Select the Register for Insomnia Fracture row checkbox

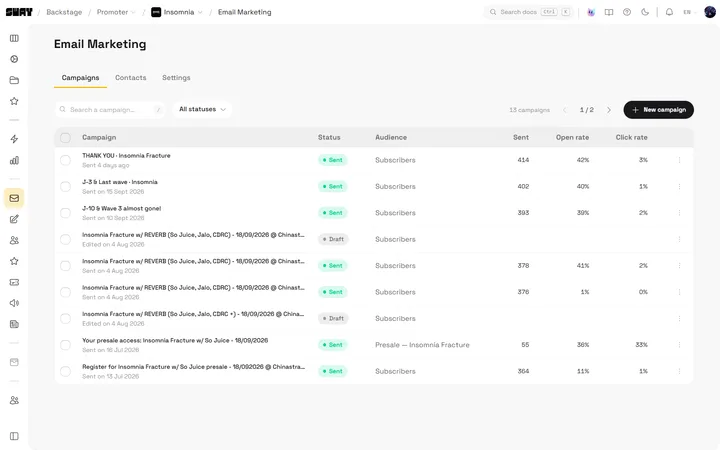tap(65, 371)
